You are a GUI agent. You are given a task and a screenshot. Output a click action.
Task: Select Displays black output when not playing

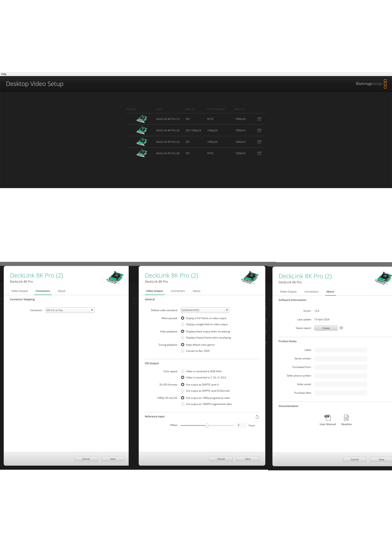(183, 331)
